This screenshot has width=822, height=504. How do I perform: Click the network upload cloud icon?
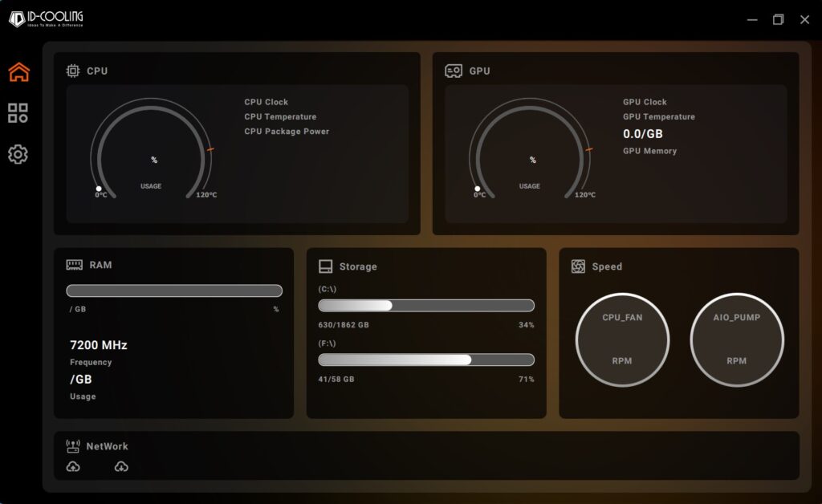tap(73, 466)
